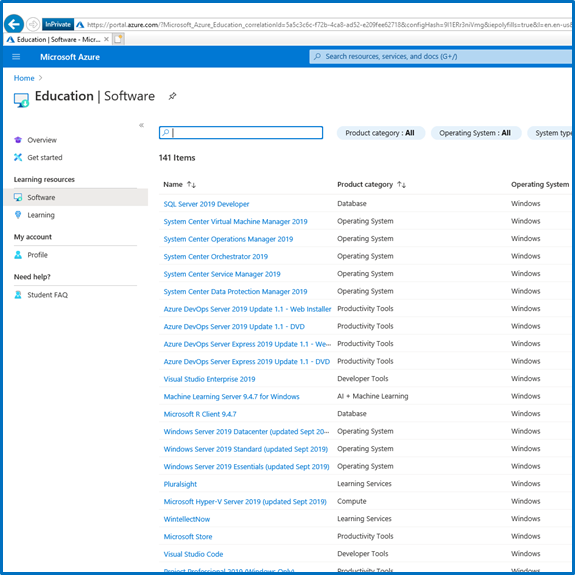Click the Get started icon
The height and width of the screenshot is (575, 575).
[x=18, y=157]
